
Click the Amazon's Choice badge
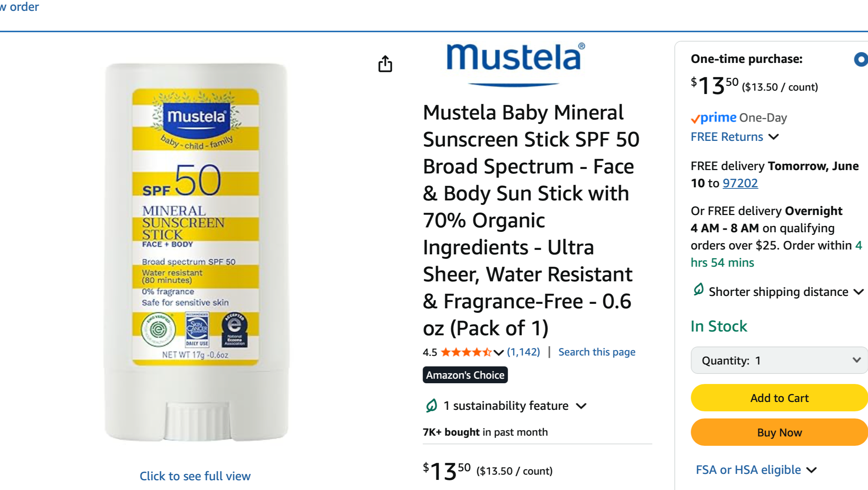465,375
